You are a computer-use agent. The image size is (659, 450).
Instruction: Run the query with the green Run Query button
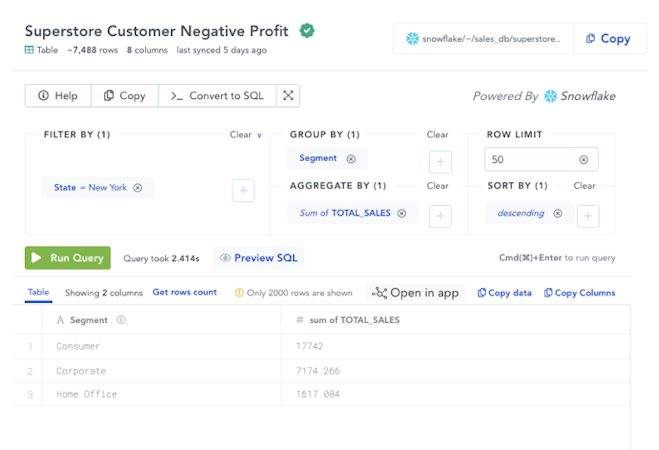(68, 258)
